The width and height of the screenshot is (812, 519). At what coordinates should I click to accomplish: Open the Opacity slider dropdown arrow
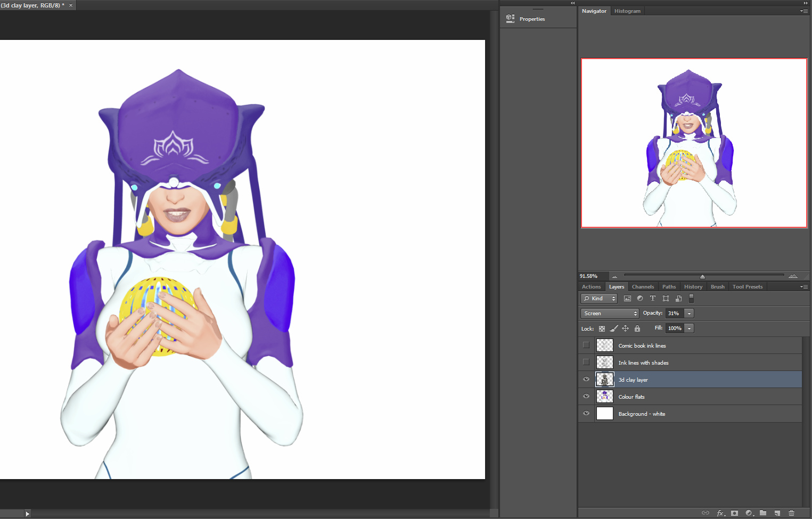[689, 314]
